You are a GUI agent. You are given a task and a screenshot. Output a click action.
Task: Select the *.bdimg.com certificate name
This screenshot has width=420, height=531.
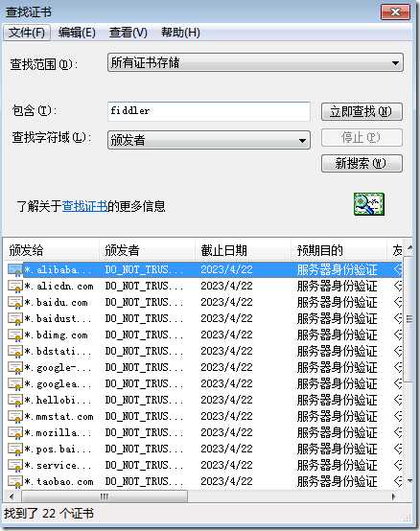tap(57, 335)
